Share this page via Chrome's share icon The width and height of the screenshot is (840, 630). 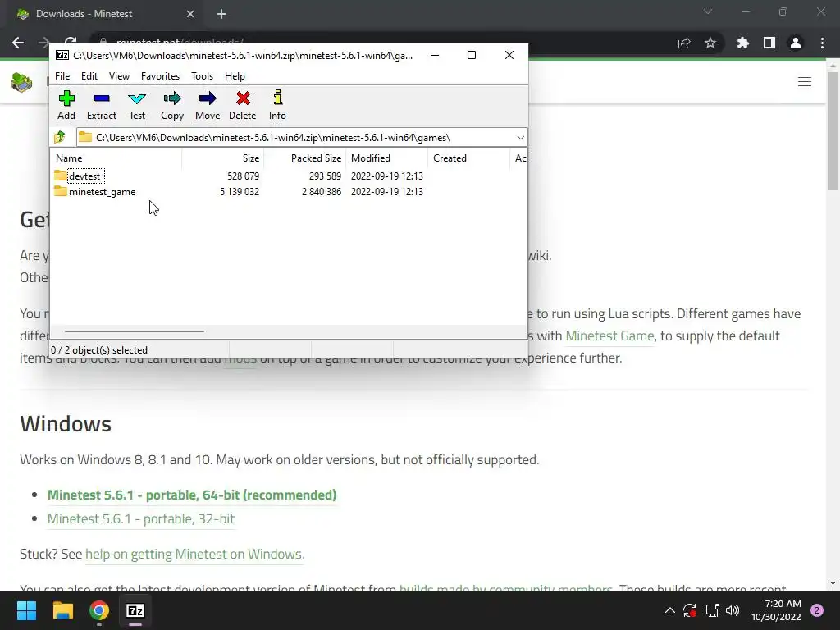click(684, 43)
